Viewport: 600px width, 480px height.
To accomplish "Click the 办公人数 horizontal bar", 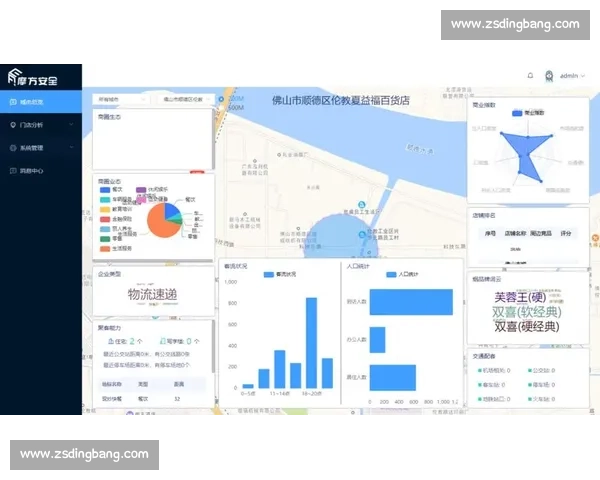I will click(377, 340).
